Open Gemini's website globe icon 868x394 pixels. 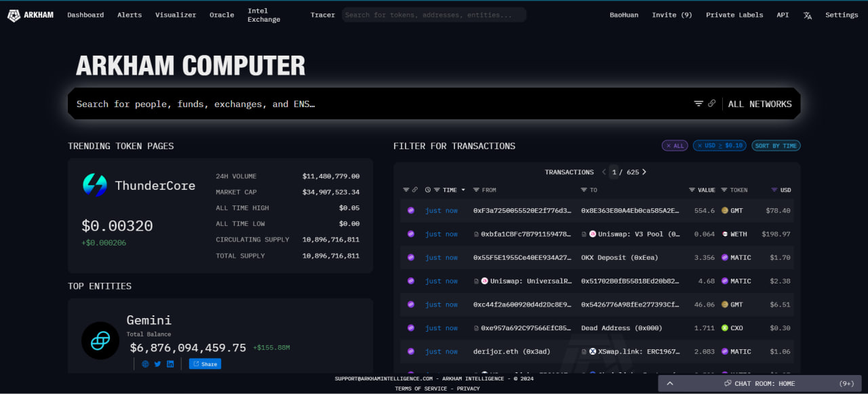pyautogui.click(x=145, y=364)
